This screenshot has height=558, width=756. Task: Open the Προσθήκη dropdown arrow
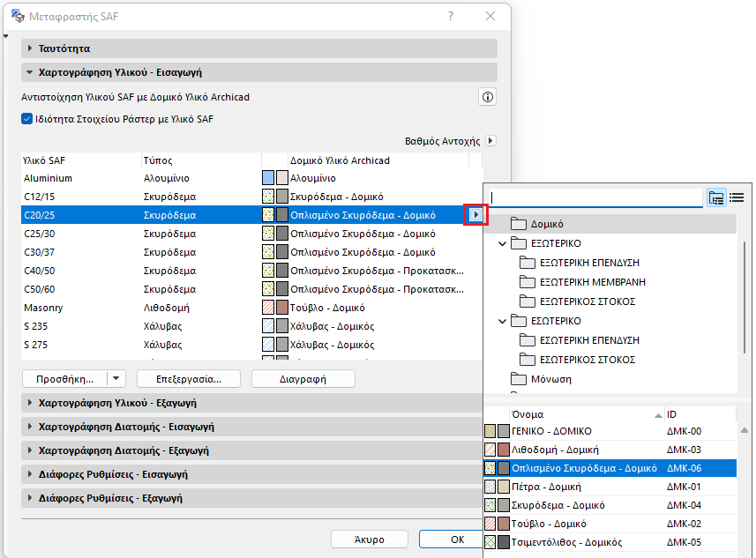(116, 379)
